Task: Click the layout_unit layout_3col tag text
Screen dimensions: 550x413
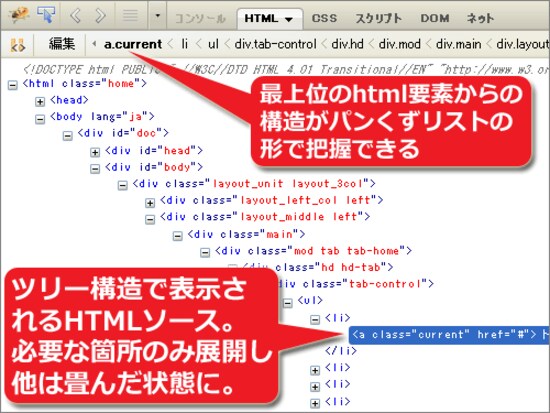Action: tap(254, 184)
